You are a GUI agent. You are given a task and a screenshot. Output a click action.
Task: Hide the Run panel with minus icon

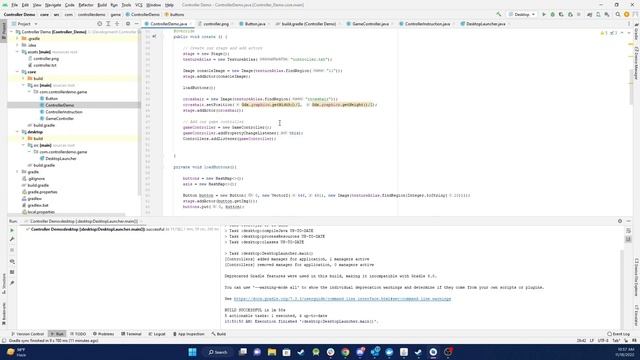(x=629, y=221)
